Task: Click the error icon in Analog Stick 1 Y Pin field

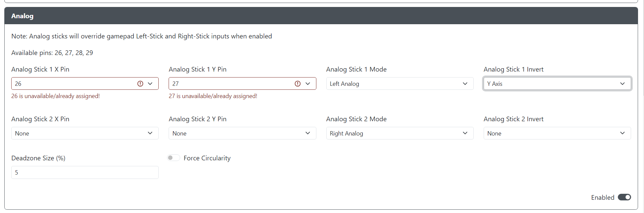Action: (x=297, y=83)
